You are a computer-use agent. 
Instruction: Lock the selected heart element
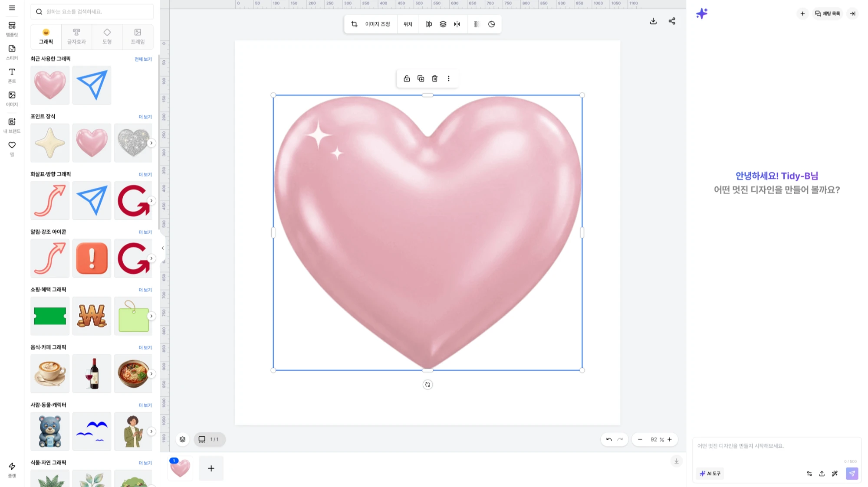click(x=407, y=78)
